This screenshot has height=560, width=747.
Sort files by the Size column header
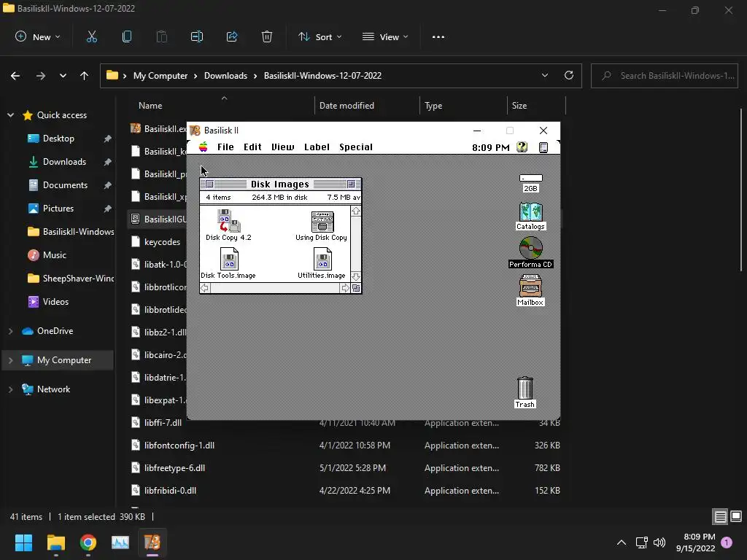[x=519, y=106]
